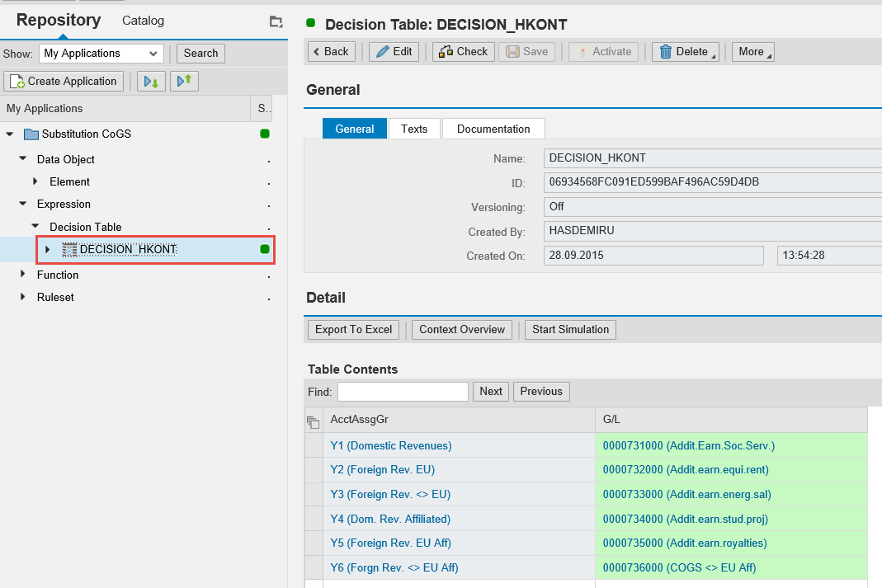Image resolution: width=882 pixels, height=588 pixels.
Task: Switch to the Texts tab
Action: 414,129
